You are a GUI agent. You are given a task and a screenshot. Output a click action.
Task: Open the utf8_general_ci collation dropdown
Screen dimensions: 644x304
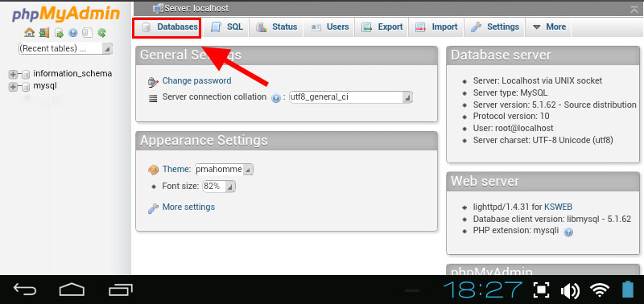[x=351, y=97]
